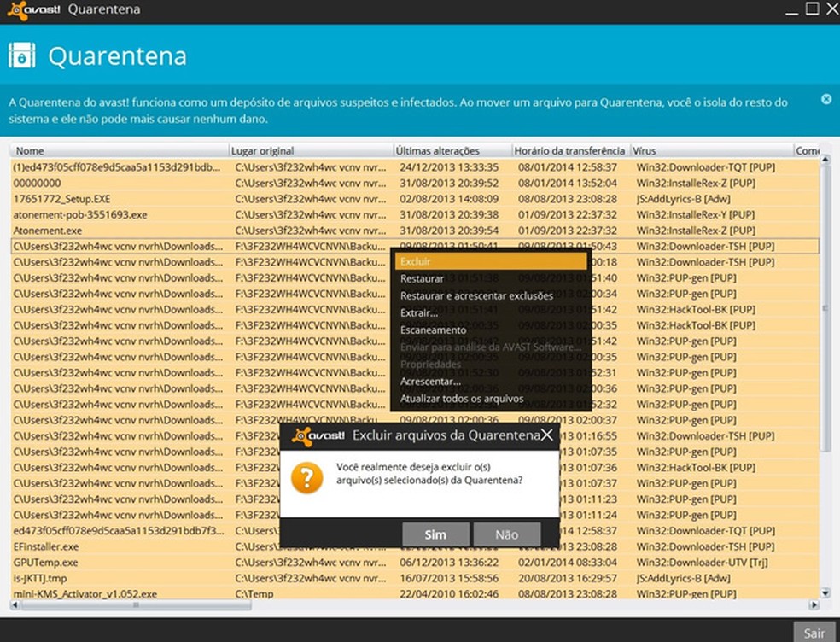The image size is (840, 642).
Task: Click Win32:InstalleRex-Y [PUP] virus cell
Action: click(696, 214)
